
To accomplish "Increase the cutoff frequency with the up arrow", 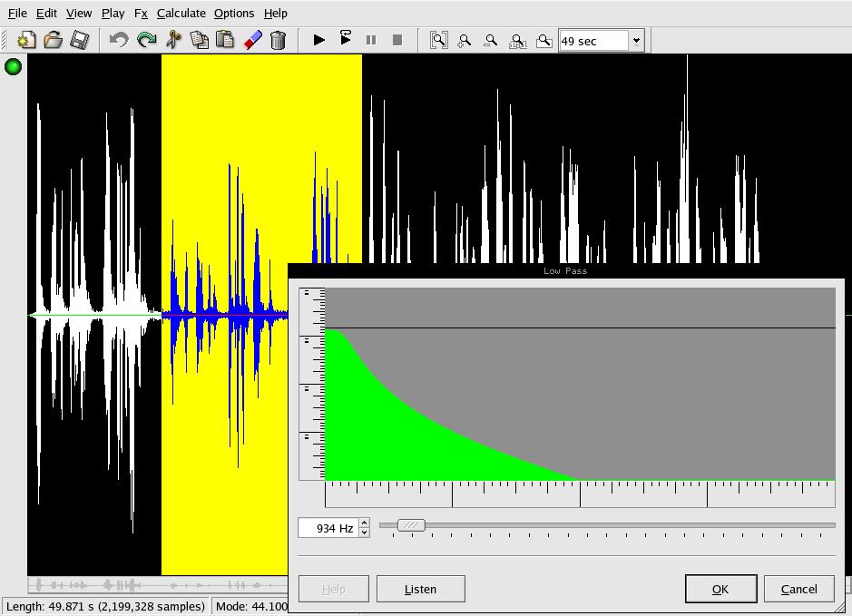I will point(364,523).
